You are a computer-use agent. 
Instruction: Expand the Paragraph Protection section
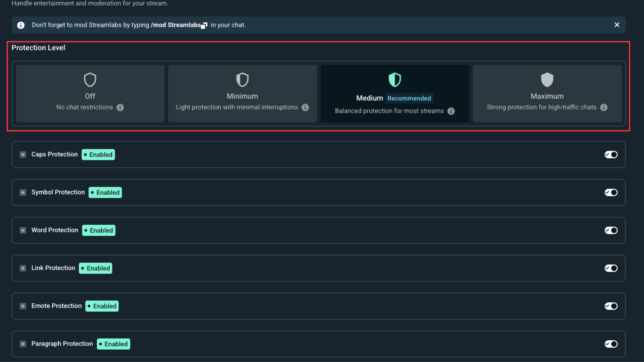coord(23,344)
